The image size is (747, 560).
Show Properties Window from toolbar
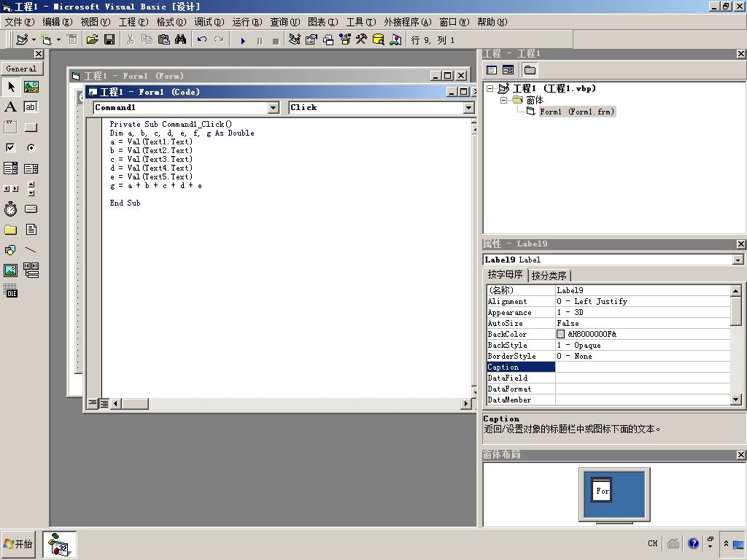pos(311,39)
